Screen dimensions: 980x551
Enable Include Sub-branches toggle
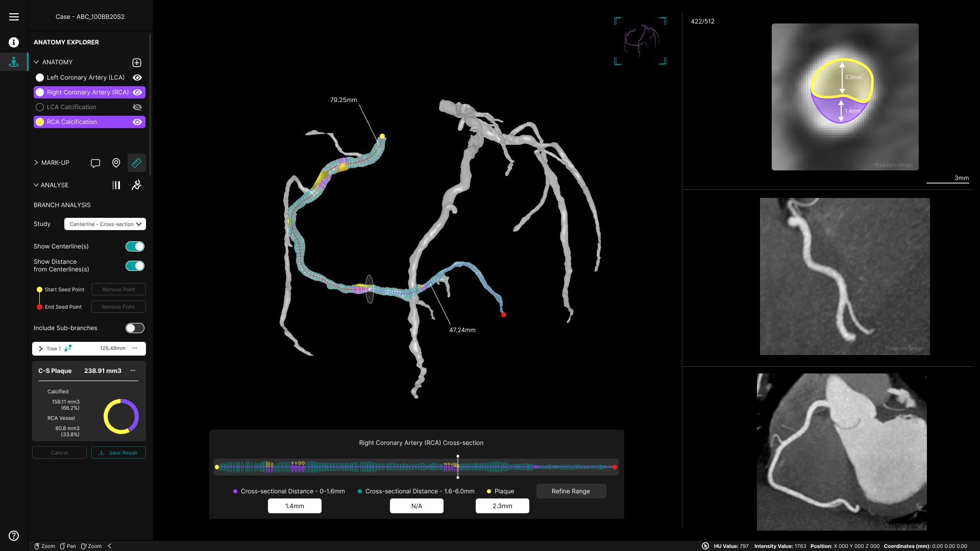[x=135, y=328]
